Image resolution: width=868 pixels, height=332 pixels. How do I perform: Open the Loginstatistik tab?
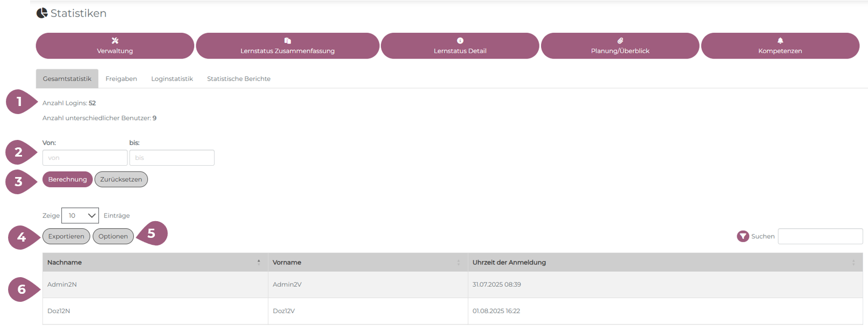pos(172,79)
